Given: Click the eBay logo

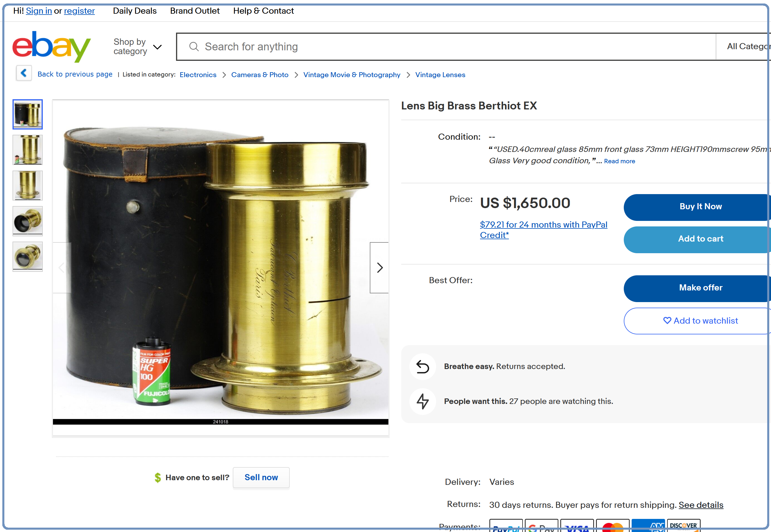Looking at the screenshot, I should [51, 47].
